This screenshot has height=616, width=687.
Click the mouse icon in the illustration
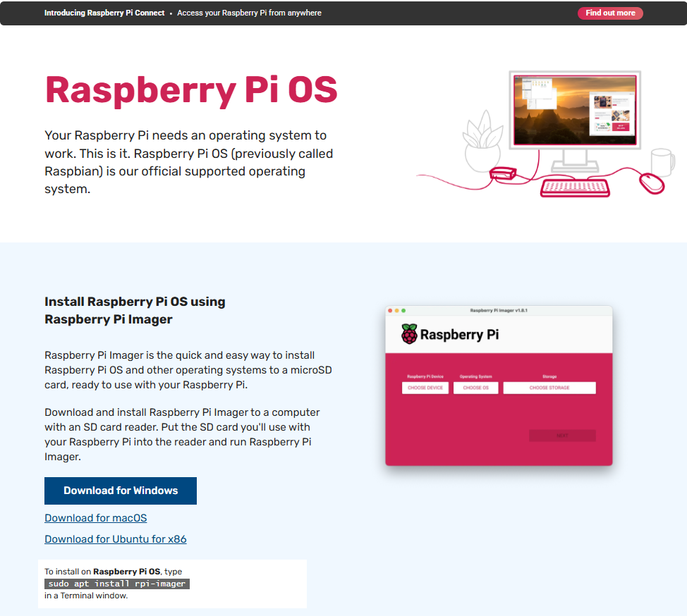(652, 183)
